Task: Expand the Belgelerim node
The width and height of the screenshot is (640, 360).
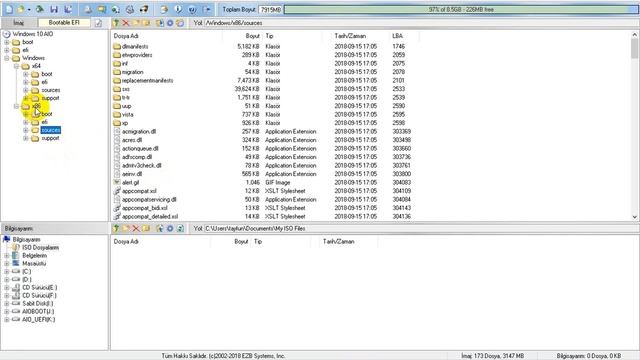Action: pos(7,256)
